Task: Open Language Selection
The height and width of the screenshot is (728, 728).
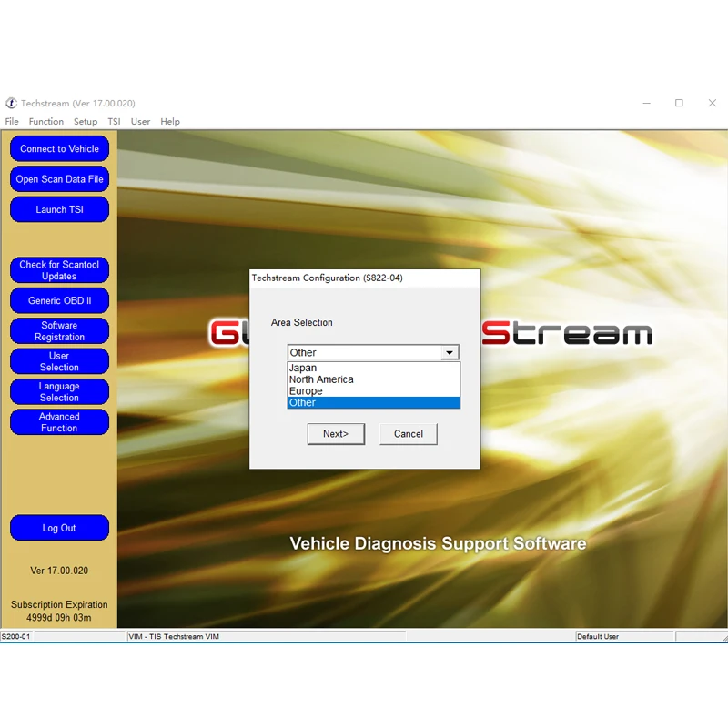Action: coord(59,392)
